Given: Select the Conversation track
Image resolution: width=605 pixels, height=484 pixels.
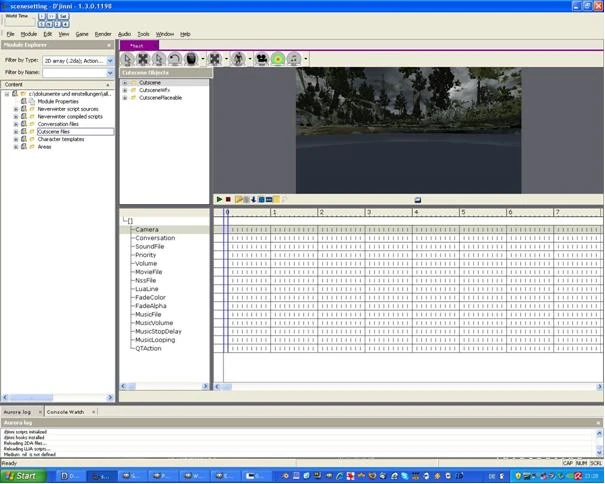Looking at the screenshot, I should tap(155, 238).
